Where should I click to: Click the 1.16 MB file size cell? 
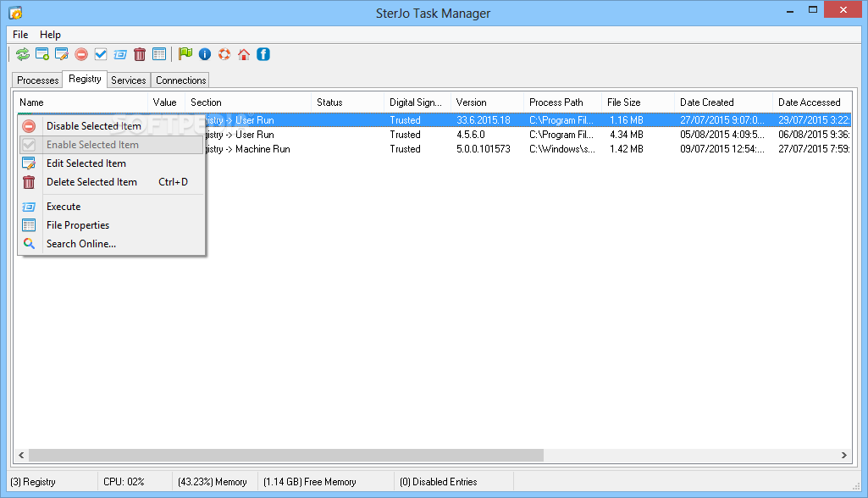[626, 120]
